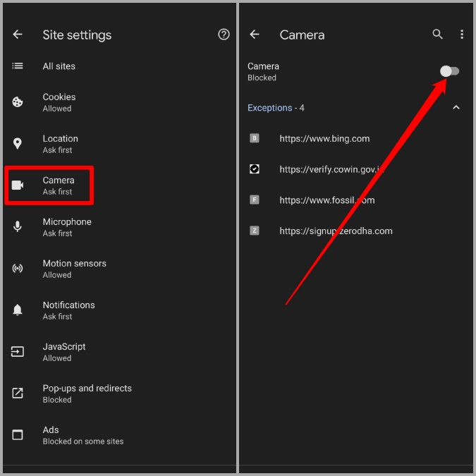Open Camera settings entry
Image resolution: width=476 pixels, height=476 pixels.
point(119,185)
